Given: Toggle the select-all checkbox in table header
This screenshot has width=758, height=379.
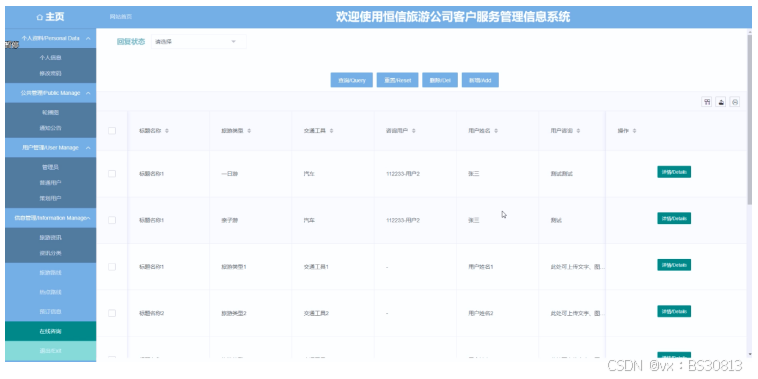Looking at the screenshot, I should pyautogui.click(x=112, y=131).
